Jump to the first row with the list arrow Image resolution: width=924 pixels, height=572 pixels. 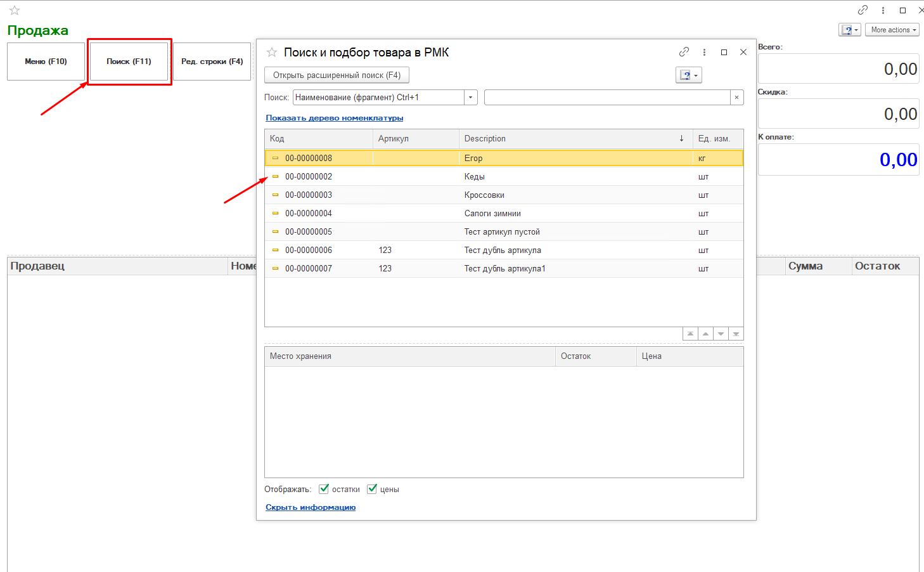[x=690, y=334]
